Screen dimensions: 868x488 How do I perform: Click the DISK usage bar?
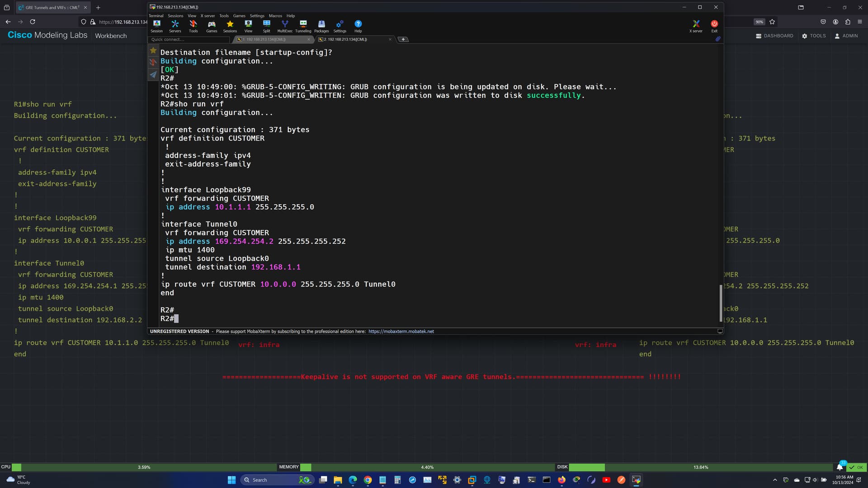[700, 467]
